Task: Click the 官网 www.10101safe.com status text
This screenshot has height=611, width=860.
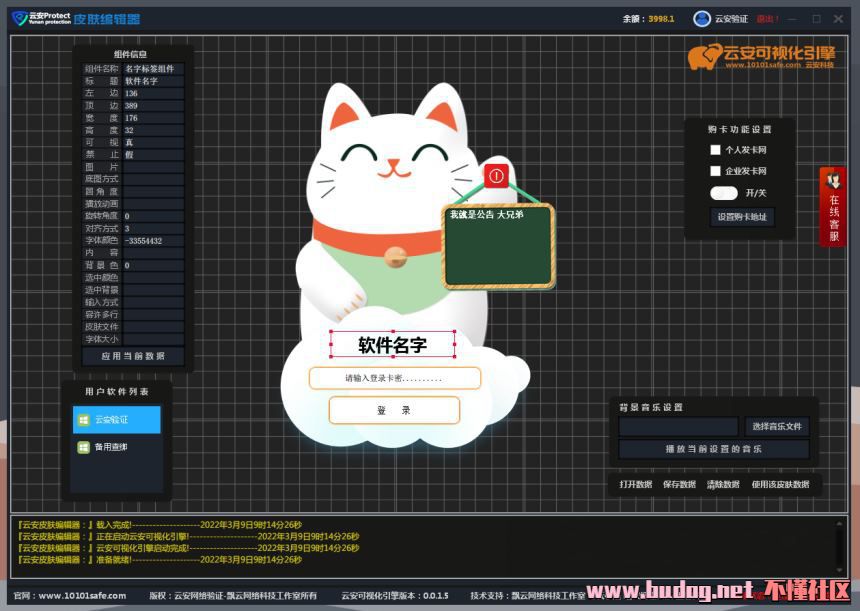Action: point(70,596)
